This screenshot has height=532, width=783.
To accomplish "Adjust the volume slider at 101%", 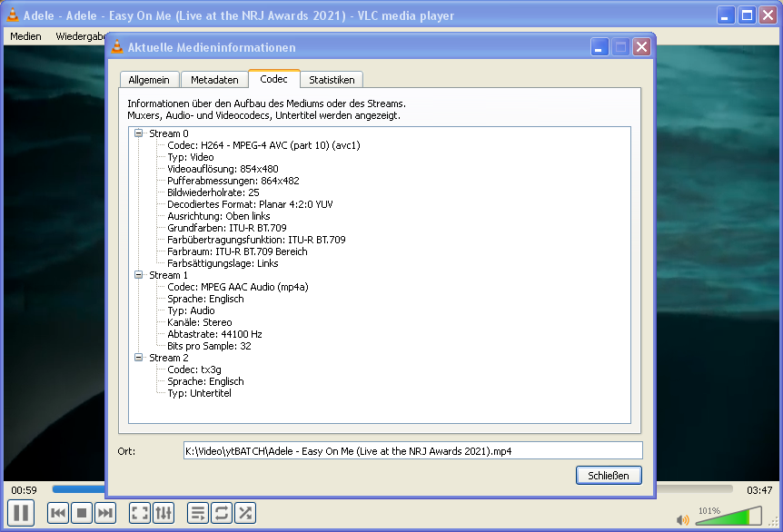I will pos(728,516).
